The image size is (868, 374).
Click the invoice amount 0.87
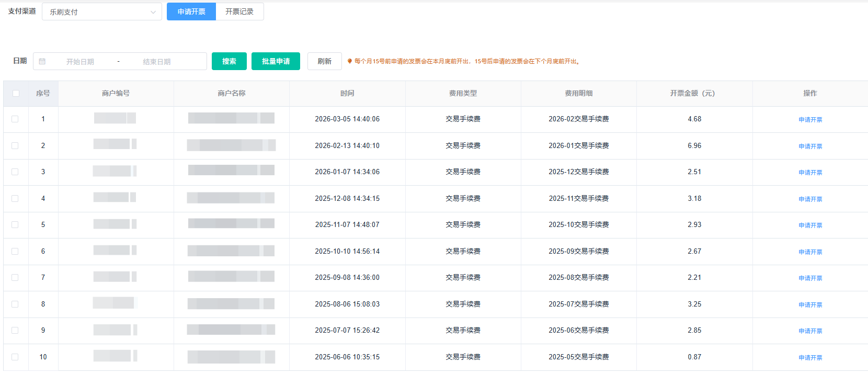(694, 357)
